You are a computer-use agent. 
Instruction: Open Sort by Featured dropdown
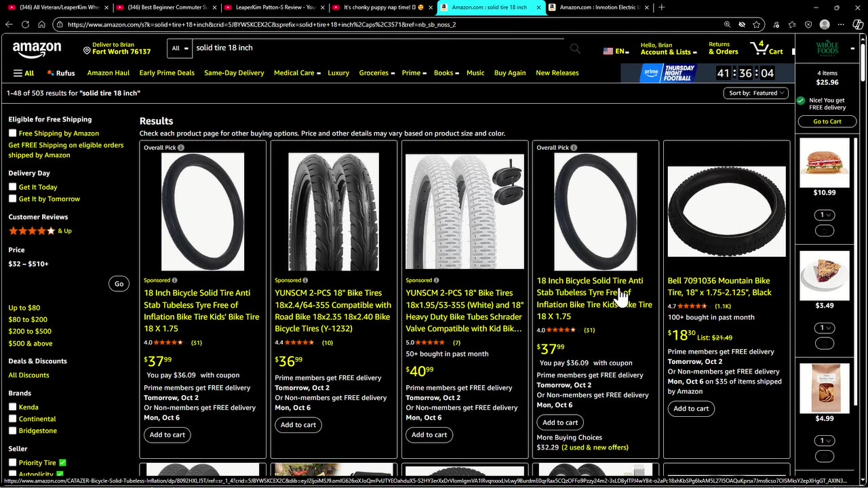pyautogui.click(x=755, y=93)
